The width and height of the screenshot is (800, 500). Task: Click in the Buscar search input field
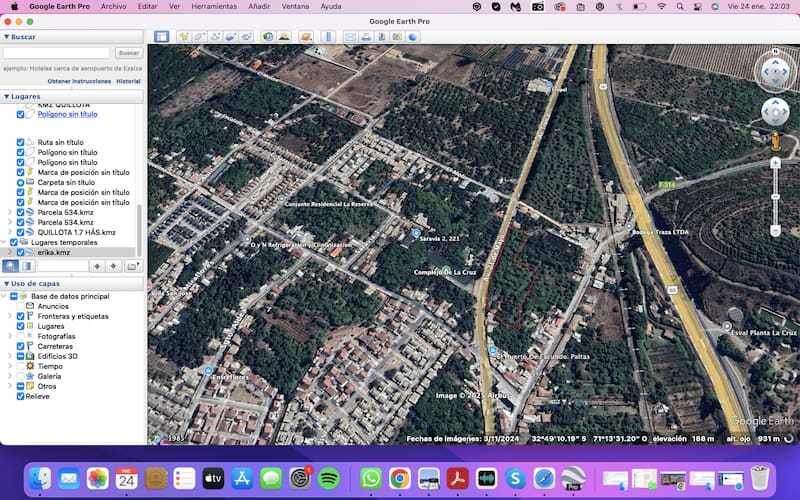coord(56,53)
